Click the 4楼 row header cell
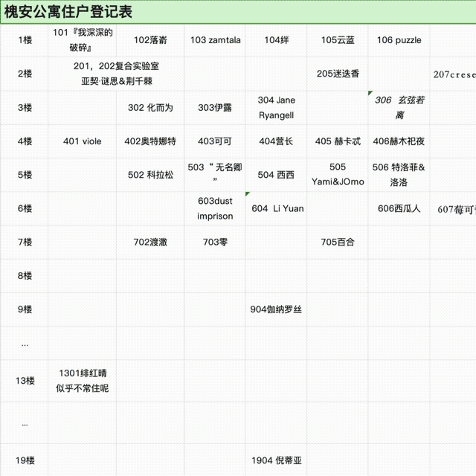Image resolution: width=476 pixels, height=476 pixels. [25, 141]
